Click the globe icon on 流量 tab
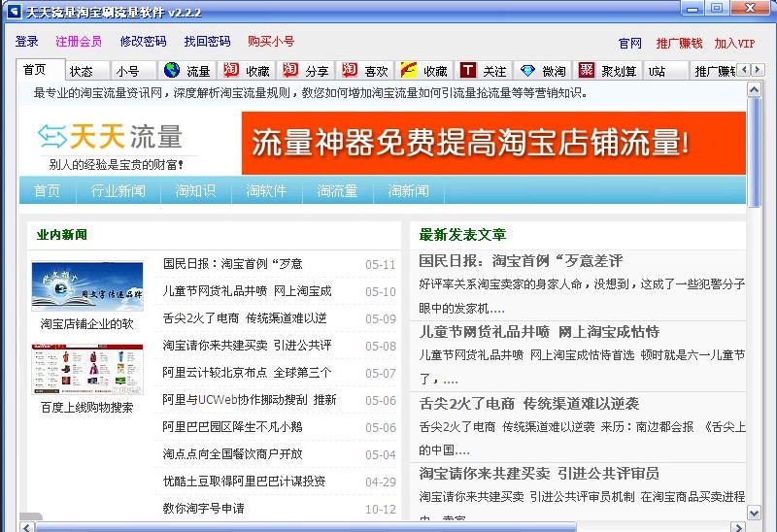The image size is (777, 532). [172, 70]
